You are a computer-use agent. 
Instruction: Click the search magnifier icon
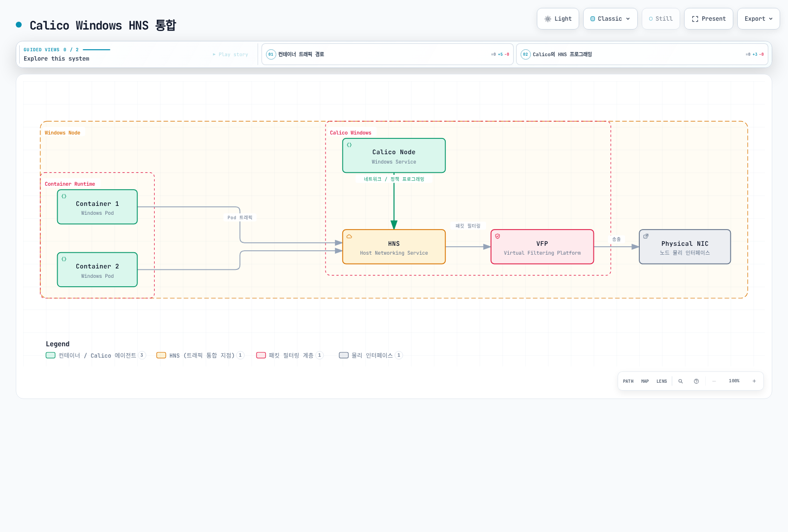(x=681, y=381)
